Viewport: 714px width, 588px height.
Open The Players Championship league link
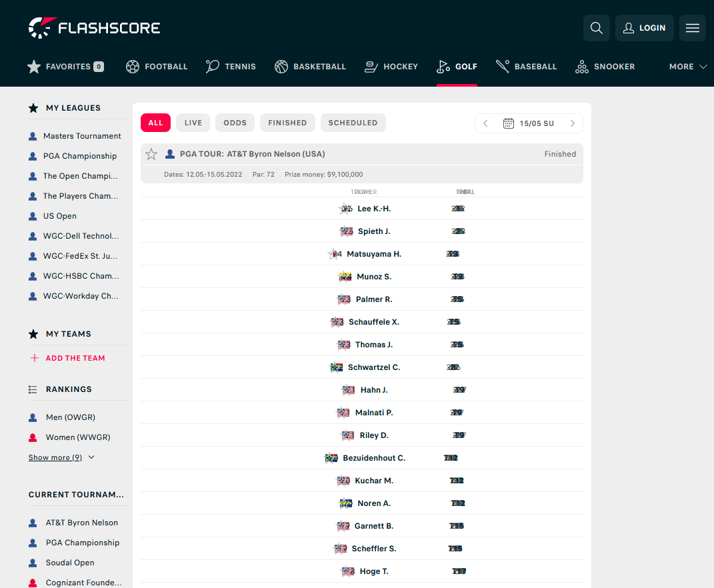[81, 196]
